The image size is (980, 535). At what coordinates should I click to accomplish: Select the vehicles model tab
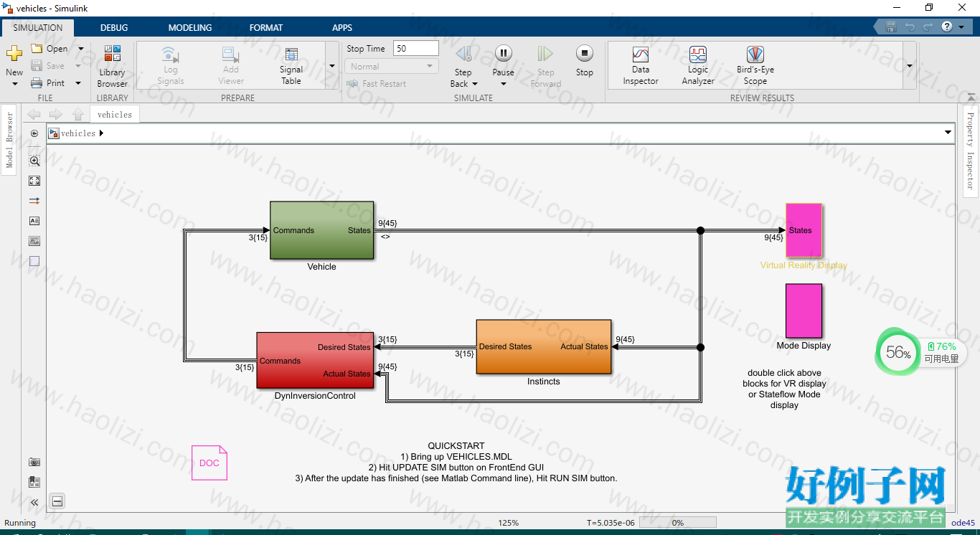(115, 115)
